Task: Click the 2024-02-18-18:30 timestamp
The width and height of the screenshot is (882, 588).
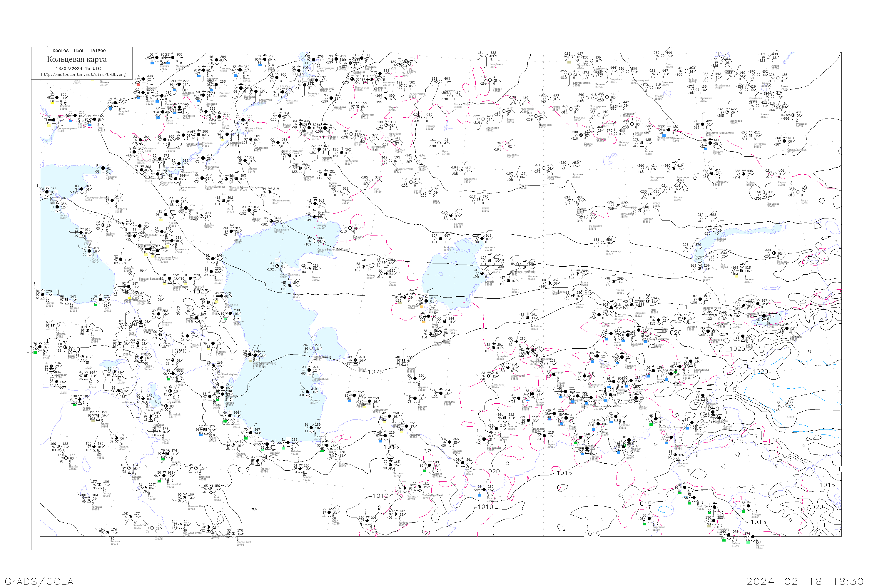Action: [x=805, y=581]
